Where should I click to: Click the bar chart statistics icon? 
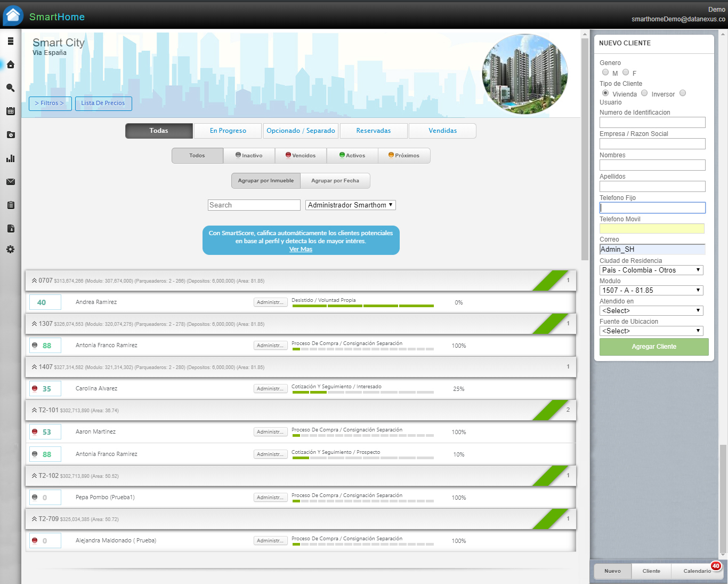pos(10,158)
